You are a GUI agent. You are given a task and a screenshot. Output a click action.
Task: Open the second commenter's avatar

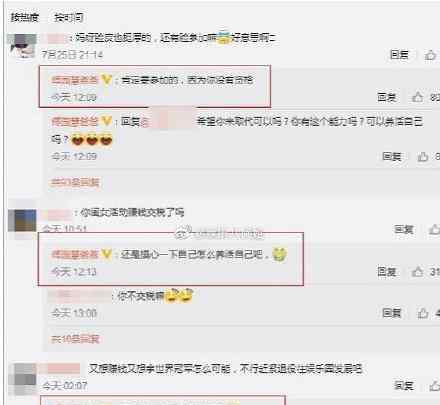pos(22,220)
